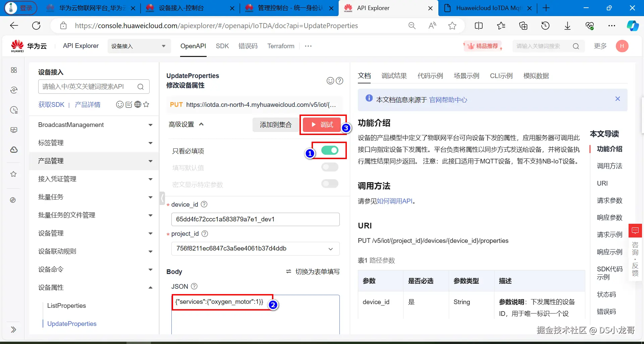Expand 产品管理 category
This screenshot has width=644, height=344.
pos(94,161)
